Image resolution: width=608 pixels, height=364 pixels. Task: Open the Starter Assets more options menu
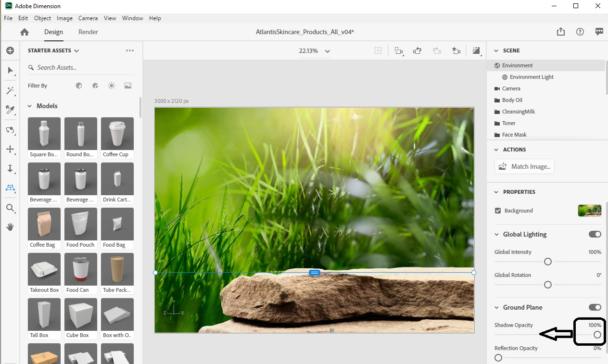tap(129, 50)
